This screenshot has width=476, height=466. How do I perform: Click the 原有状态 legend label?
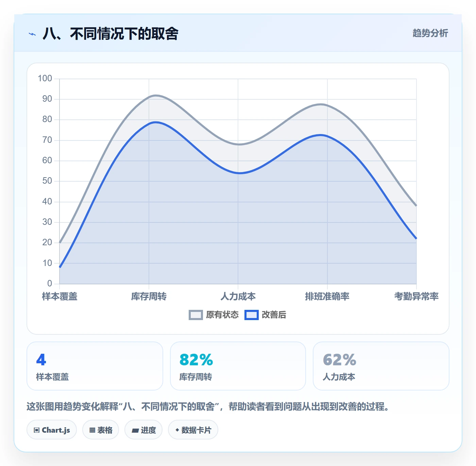[x=222, y=315]
